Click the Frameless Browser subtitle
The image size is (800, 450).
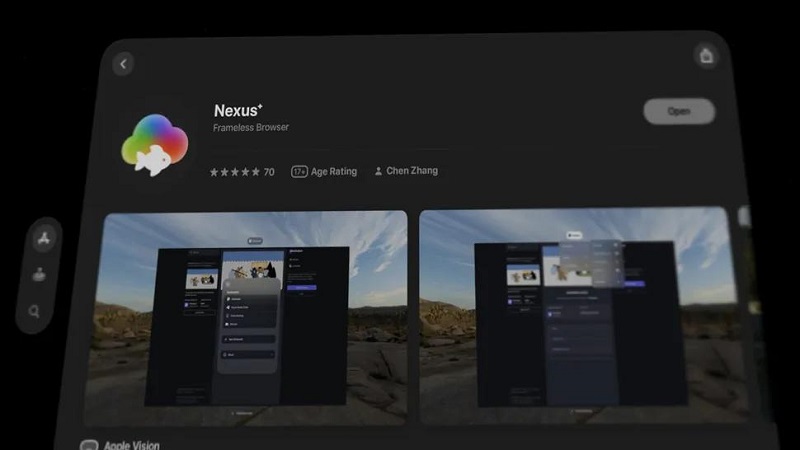coord(251,128)
